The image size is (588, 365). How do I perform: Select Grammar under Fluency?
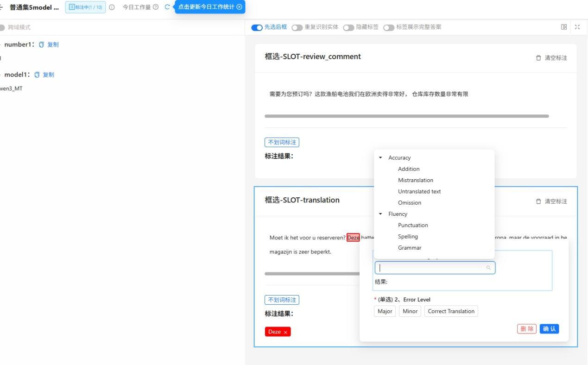pyautogui.click(x=410, y=248)
